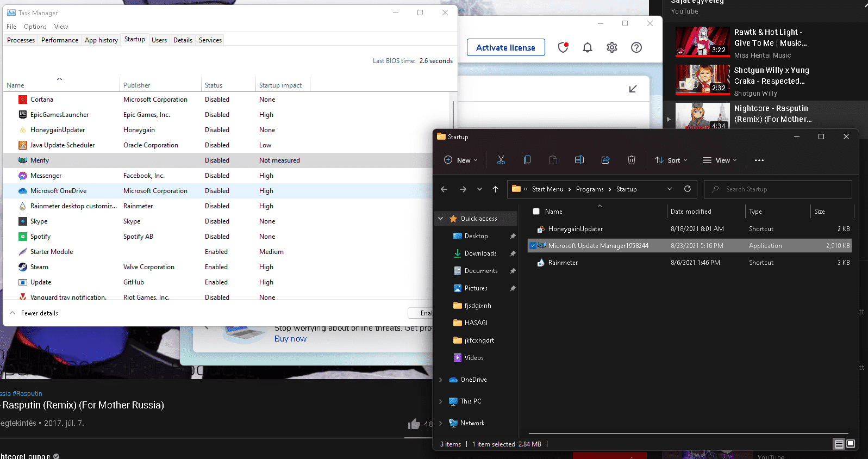Click the Messenger icon in Task Manager list

coord(23,176)
